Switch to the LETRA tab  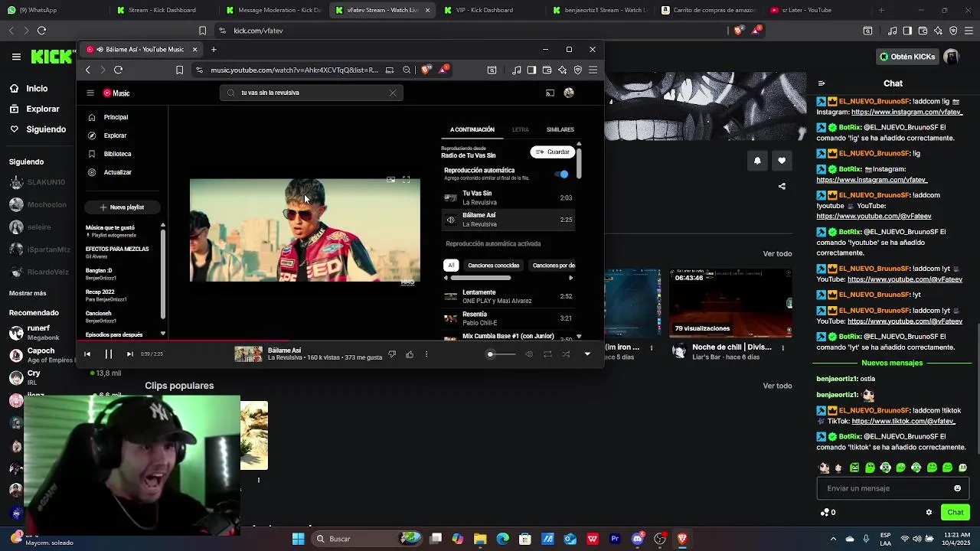521,129
